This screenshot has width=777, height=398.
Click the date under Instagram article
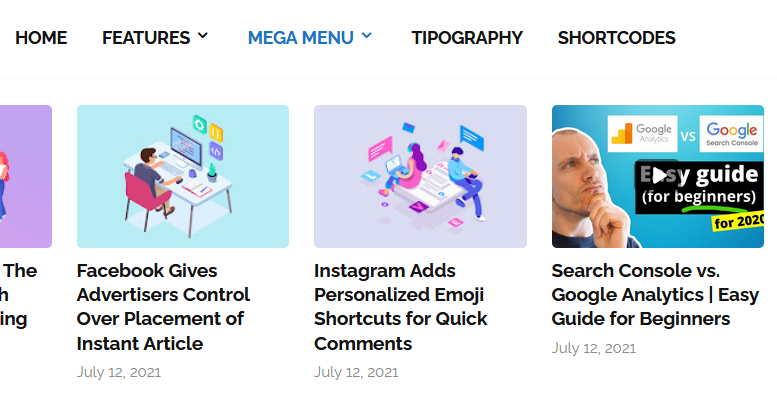(356, 372)
